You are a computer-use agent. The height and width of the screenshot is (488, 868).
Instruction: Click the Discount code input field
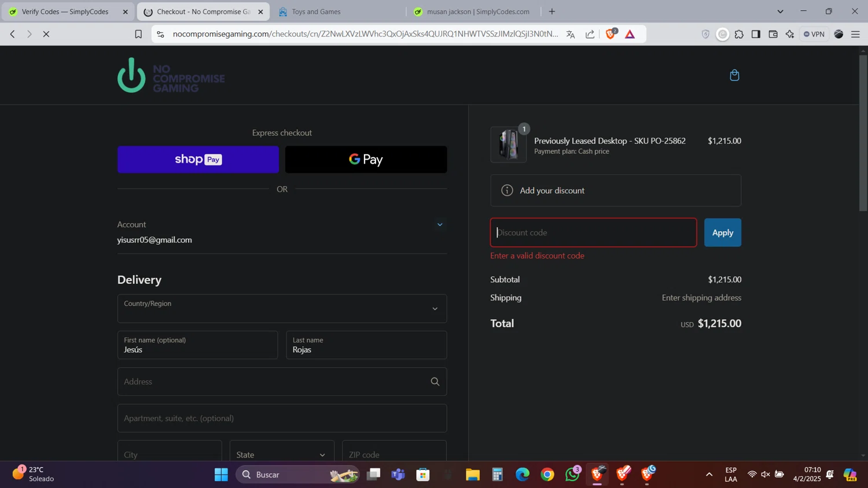click(594, 232)
